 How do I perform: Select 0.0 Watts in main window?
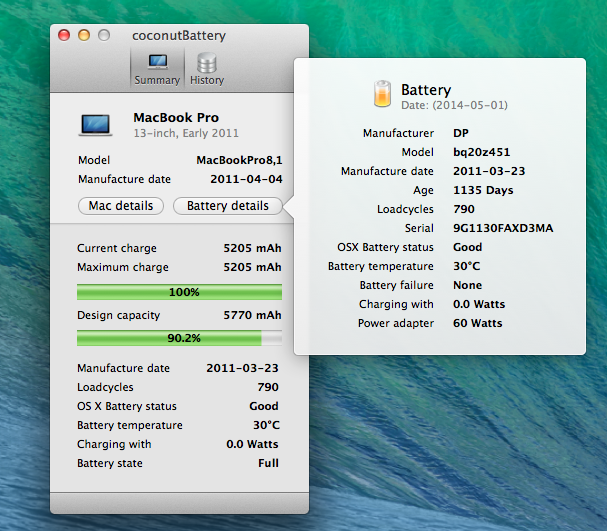click(x=252, y=444)
